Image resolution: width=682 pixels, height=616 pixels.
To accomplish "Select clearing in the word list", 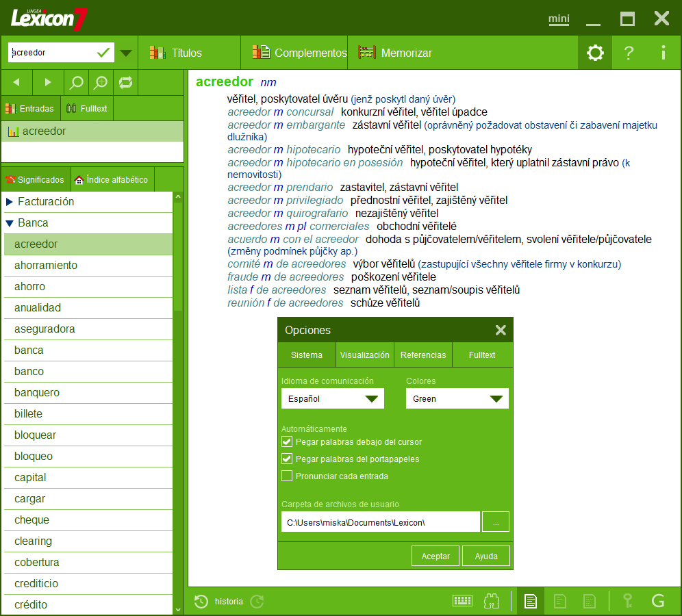I will click(x=88, y=541).
